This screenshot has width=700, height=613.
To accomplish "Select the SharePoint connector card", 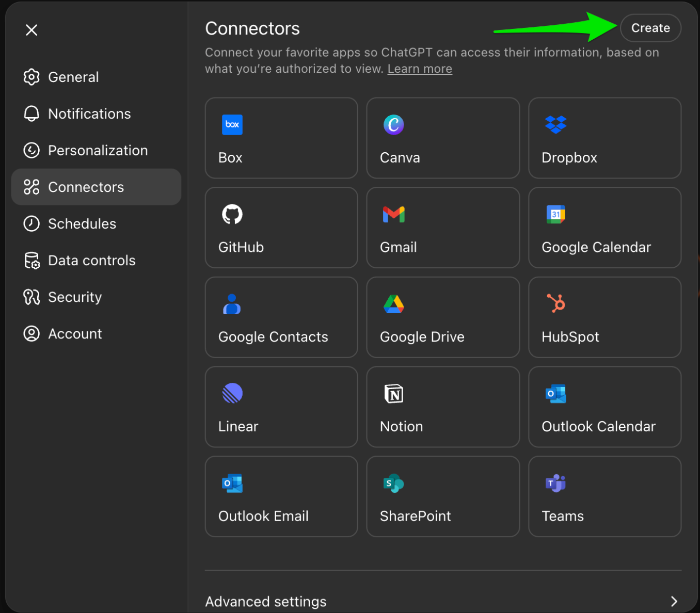I will click(x=442, y=496).
